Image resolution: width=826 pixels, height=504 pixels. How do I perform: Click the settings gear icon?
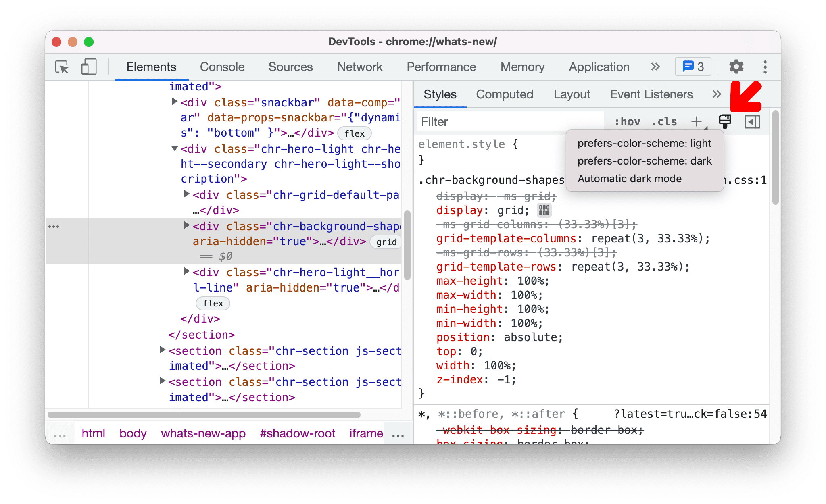[737, 66]
